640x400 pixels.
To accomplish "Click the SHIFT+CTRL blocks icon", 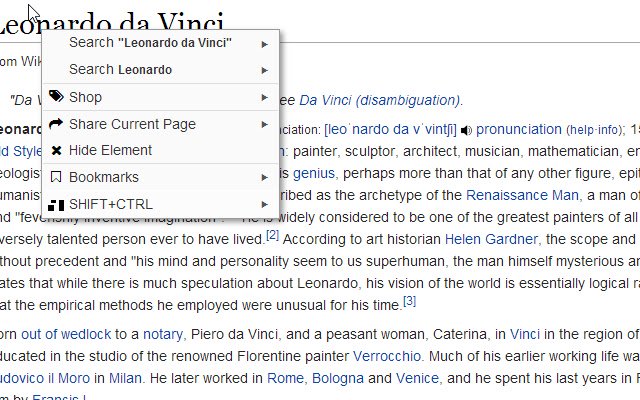I will pos(56,204).
